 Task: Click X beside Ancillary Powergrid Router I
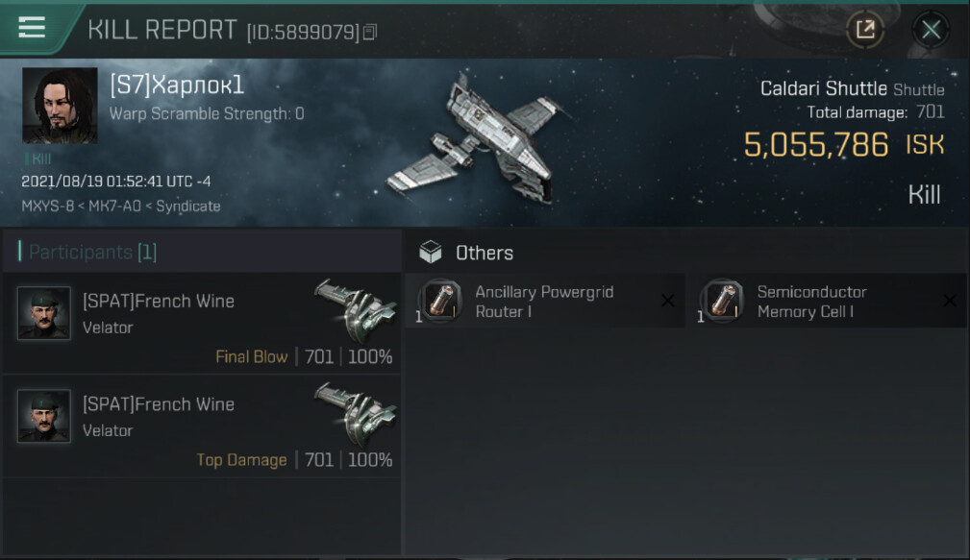tap(667, 301)
